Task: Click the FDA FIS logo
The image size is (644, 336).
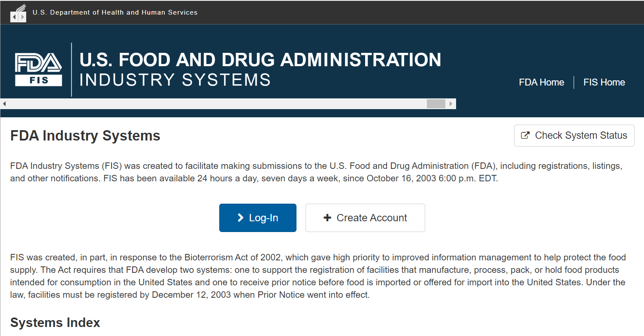Action: coord(39,69)
